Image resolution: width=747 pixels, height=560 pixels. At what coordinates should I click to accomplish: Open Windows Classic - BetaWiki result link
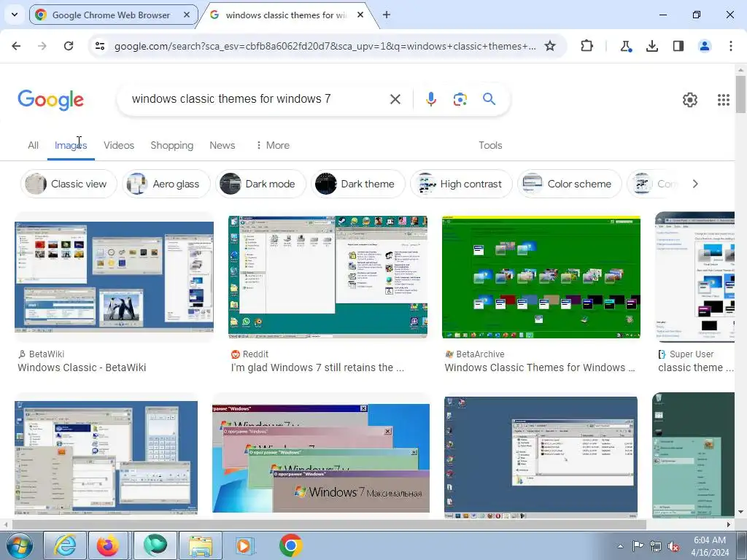pos(82,367)
